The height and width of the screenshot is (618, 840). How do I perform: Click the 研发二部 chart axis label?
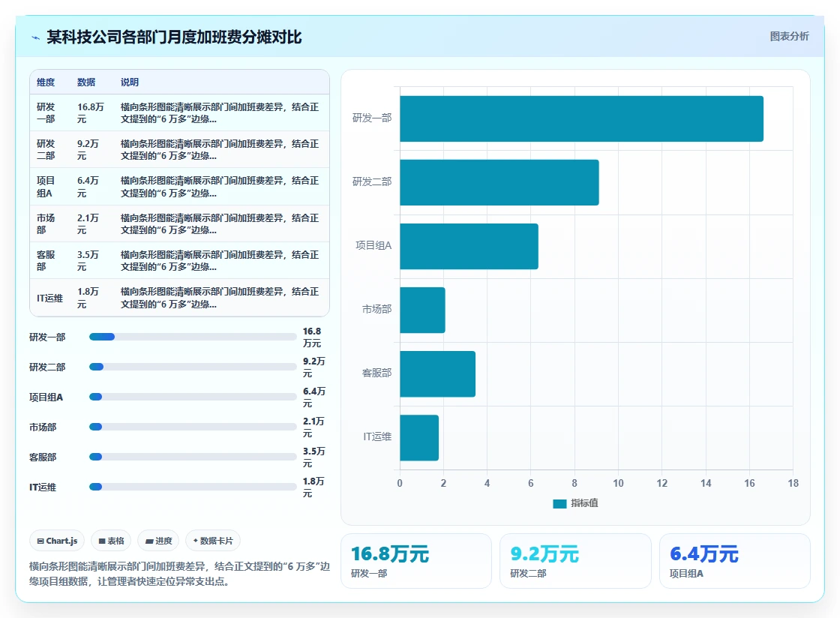372,181
